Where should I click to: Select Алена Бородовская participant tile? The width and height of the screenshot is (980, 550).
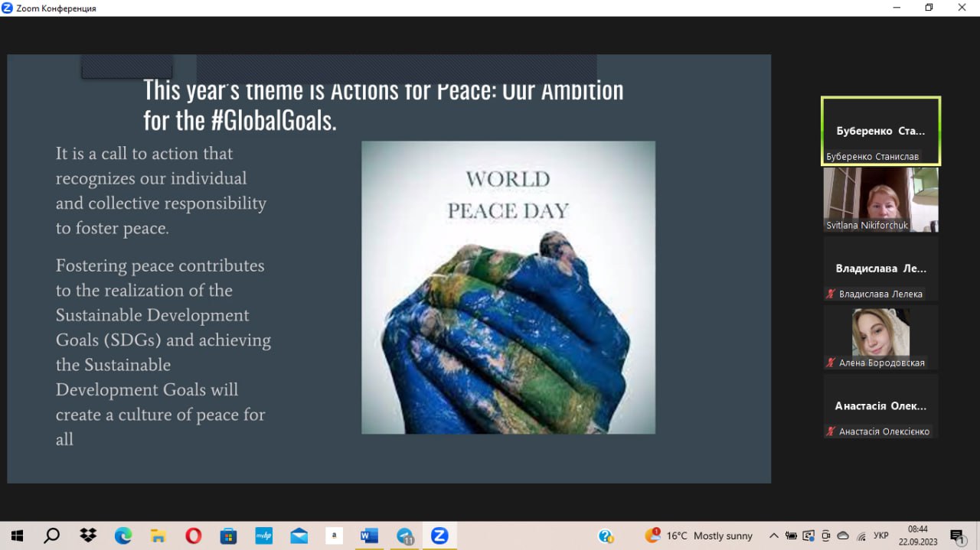pos(880,337)
